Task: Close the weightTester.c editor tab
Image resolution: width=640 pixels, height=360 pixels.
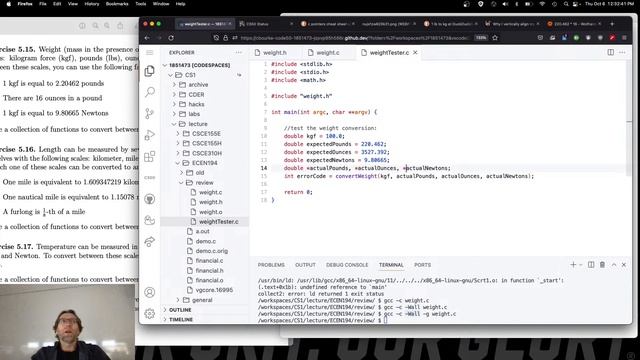Action: coord(415,53)
